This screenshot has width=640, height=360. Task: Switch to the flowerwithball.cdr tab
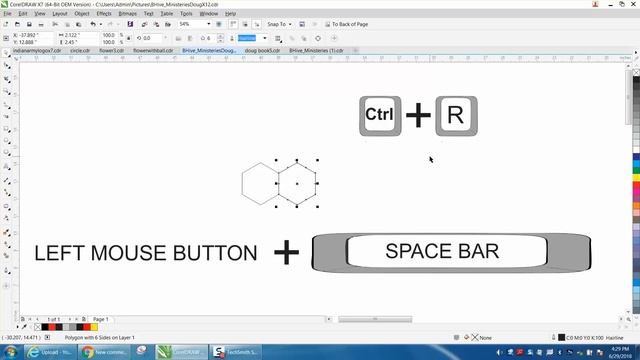(153, 51)
